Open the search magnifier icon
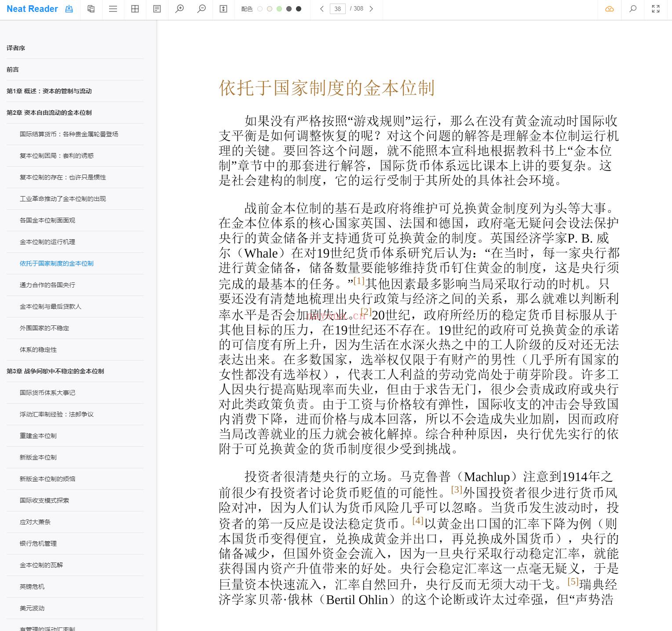Image resolution: width=672 pixels, height=631 pixels. pos(633,9)
